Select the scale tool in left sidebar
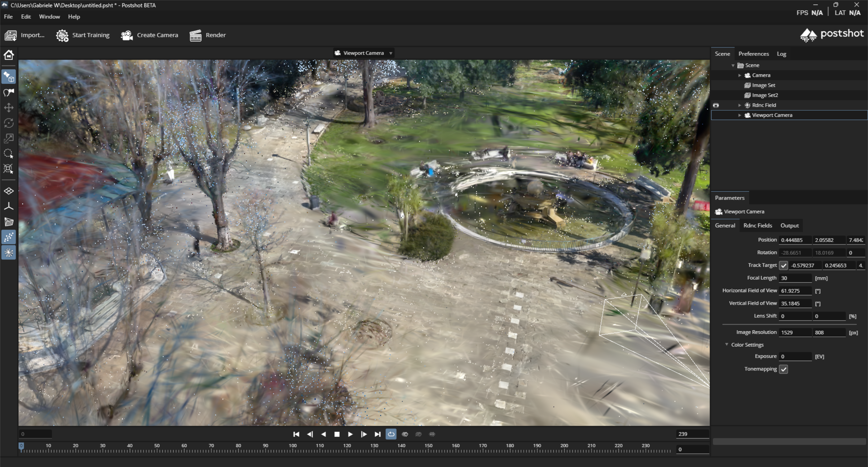The width and height of the screenshot is (868, 467). tap(9, 138)
